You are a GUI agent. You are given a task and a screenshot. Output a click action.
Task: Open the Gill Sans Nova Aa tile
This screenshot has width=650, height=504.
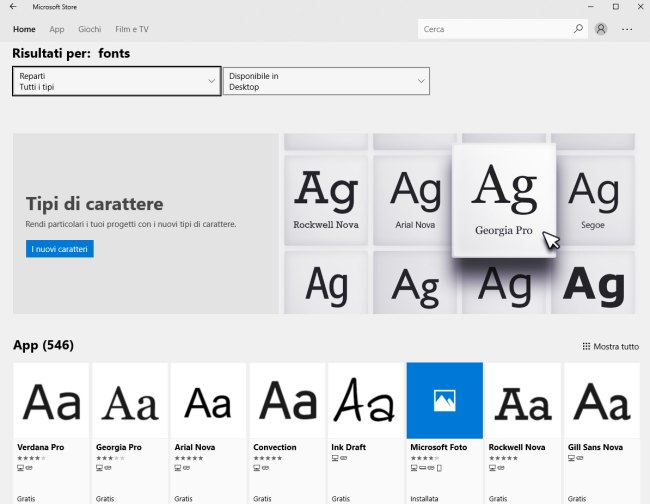601,400
